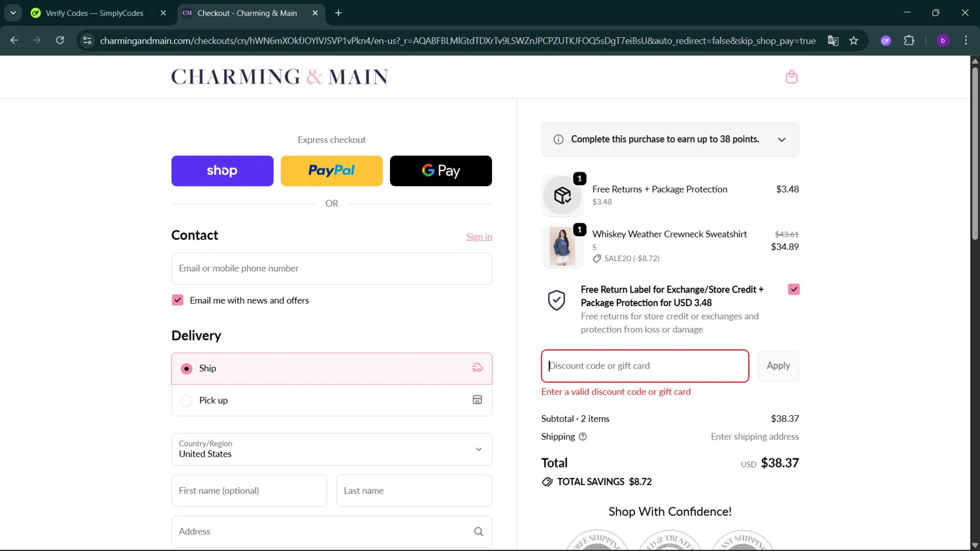Open a new browser tab
Viewport: 980px width, 551px height.
coord(338,13)
